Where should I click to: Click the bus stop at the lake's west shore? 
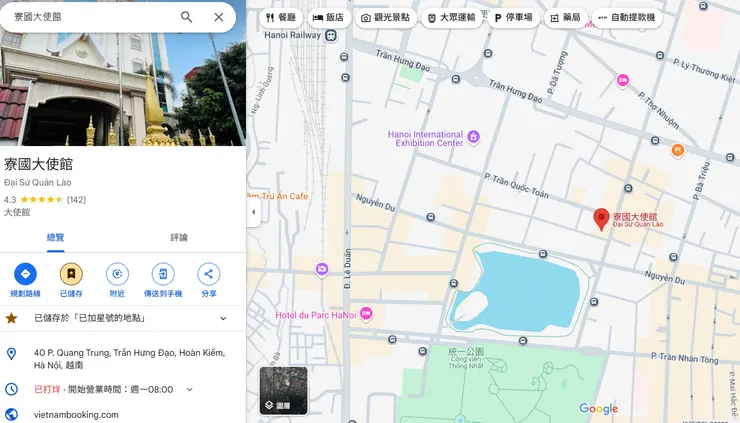click(x=454, y=283)
